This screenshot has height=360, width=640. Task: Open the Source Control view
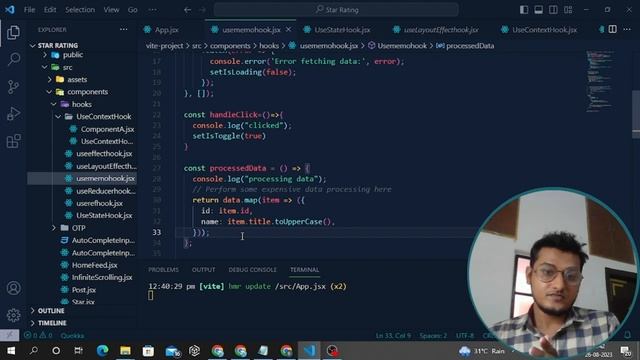tap(13, 87)
